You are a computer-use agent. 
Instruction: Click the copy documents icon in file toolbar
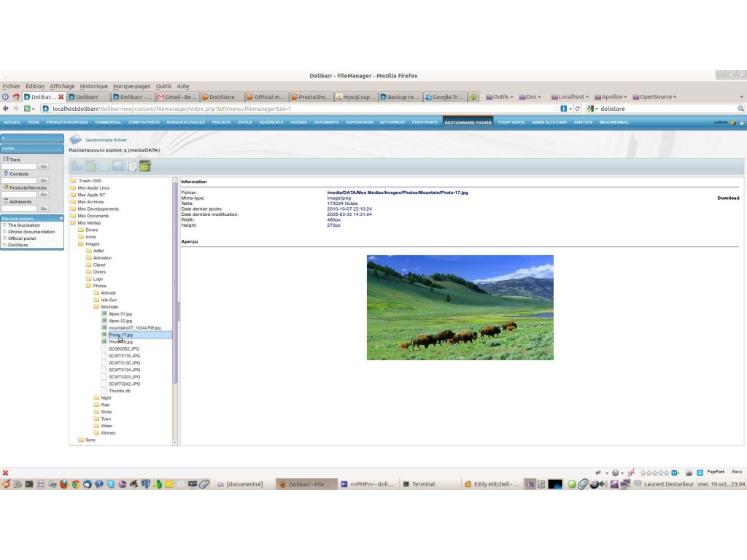pyautogui.click(x=132, y=166)
